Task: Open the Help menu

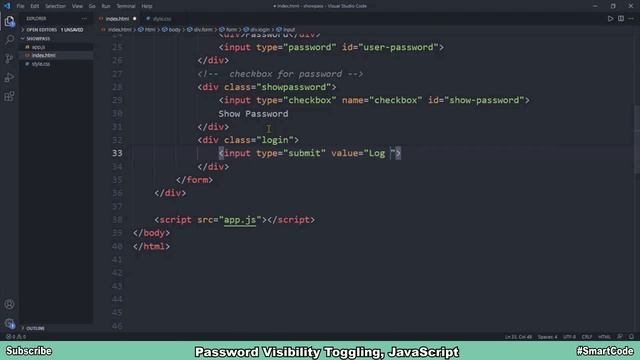Action: (147, 6)
